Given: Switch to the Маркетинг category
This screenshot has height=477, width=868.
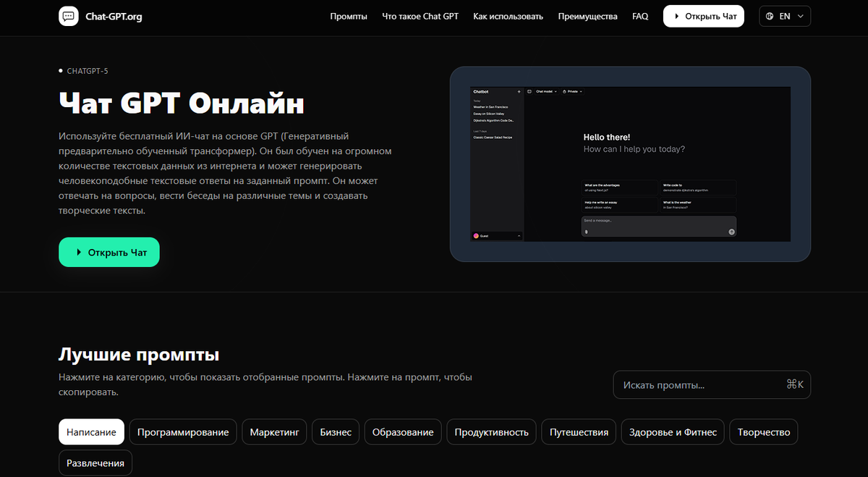Looking at the screenshot, I should 275,432.
